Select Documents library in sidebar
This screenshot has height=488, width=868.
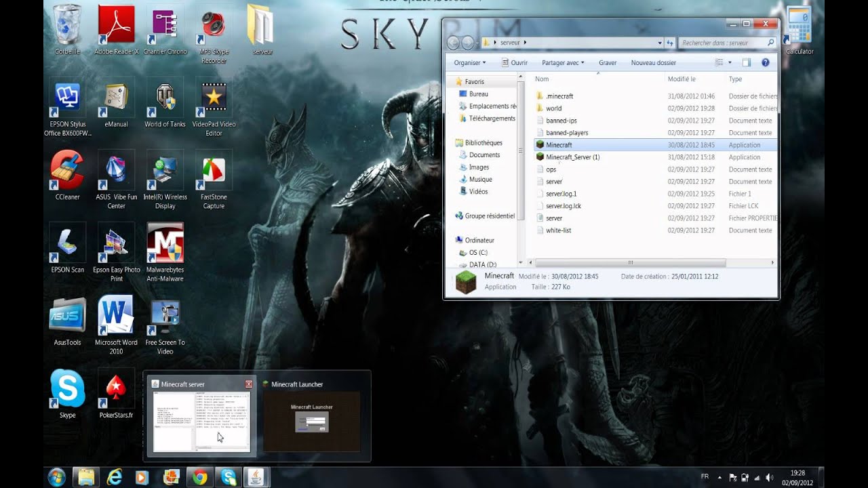click(x=484, y=155)
